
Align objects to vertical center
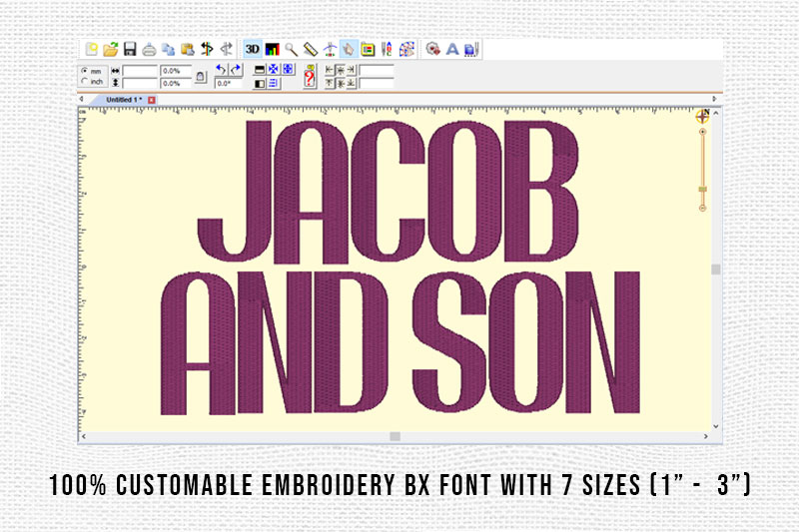[x=341, y=83]
